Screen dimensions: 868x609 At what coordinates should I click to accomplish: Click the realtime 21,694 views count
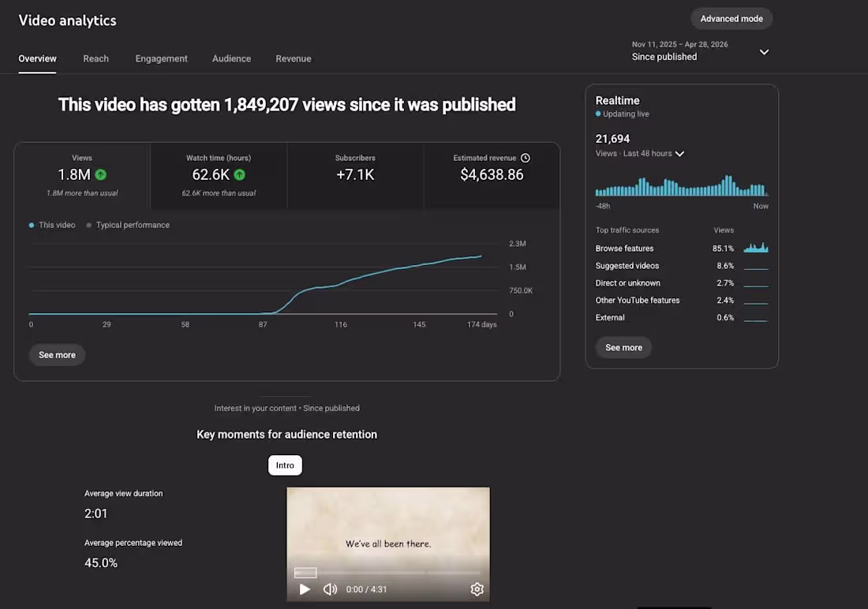pos(612,138)
